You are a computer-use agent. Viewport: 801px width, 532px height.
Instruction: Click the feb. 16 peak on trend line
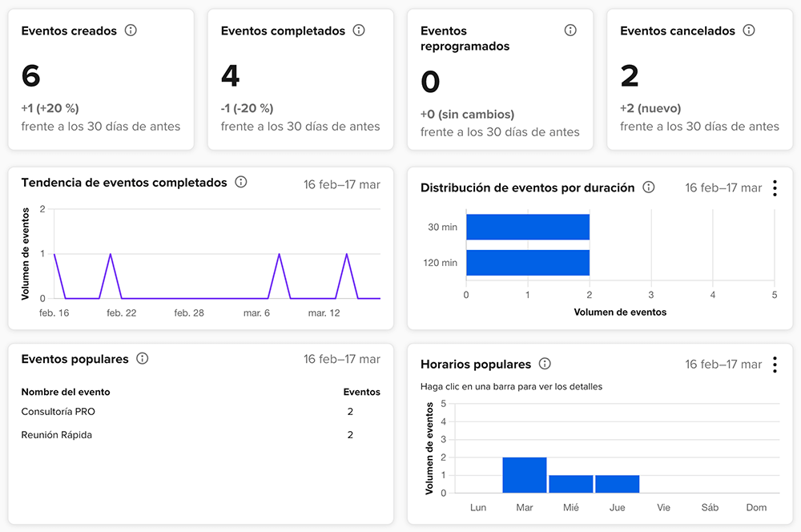click(54, 254)
